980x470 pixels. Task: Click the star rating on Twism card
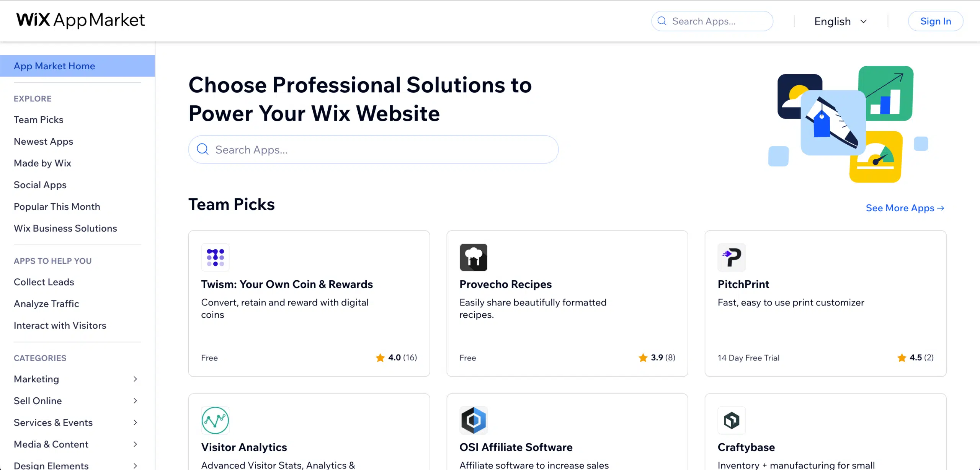[x=397, y=357]
